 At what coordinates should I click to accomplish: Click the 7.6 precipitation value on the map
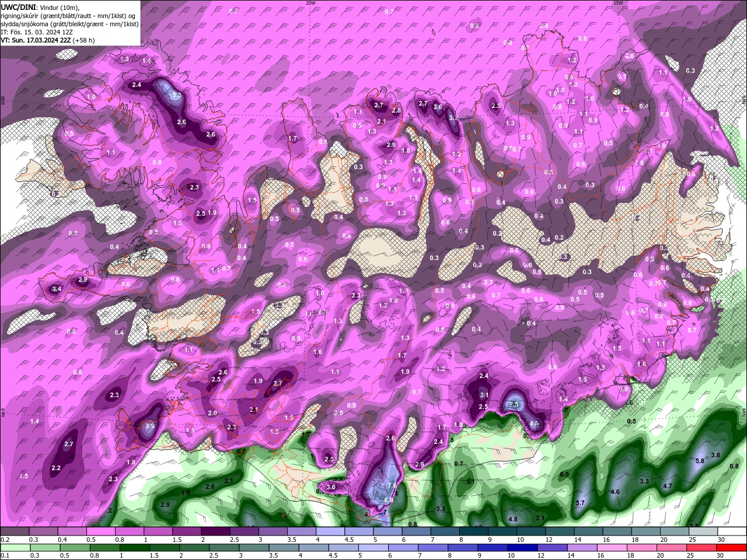click(x=392, y=485)
